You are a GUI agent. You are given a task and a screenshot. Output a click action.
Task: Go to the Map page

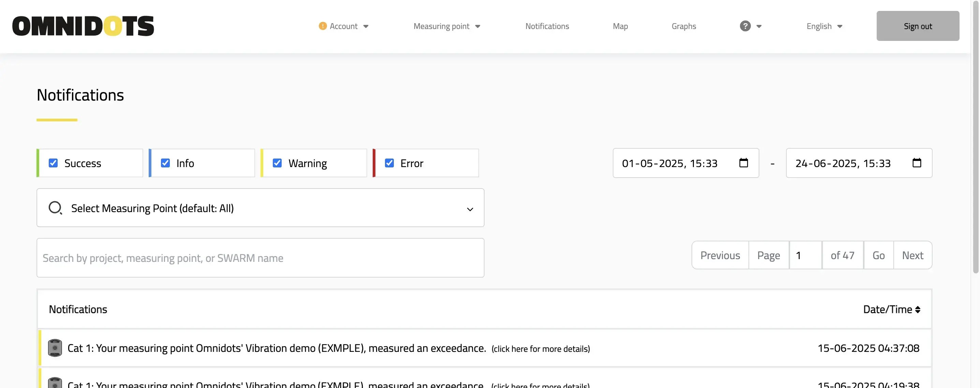tap(620, 26)
